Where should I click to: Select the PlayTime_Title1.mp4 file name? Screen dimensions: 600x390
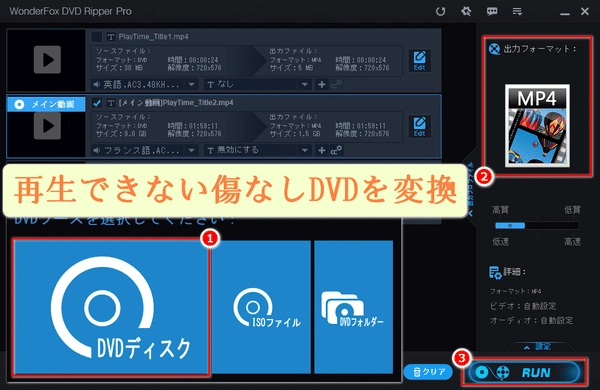pos(153,37)
